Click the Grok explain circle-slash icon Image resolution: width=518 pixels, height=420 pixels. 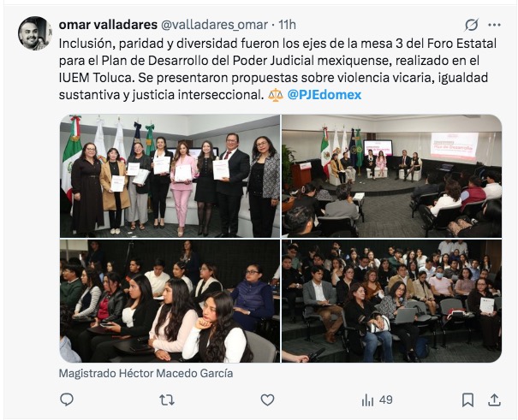(472, 25)
